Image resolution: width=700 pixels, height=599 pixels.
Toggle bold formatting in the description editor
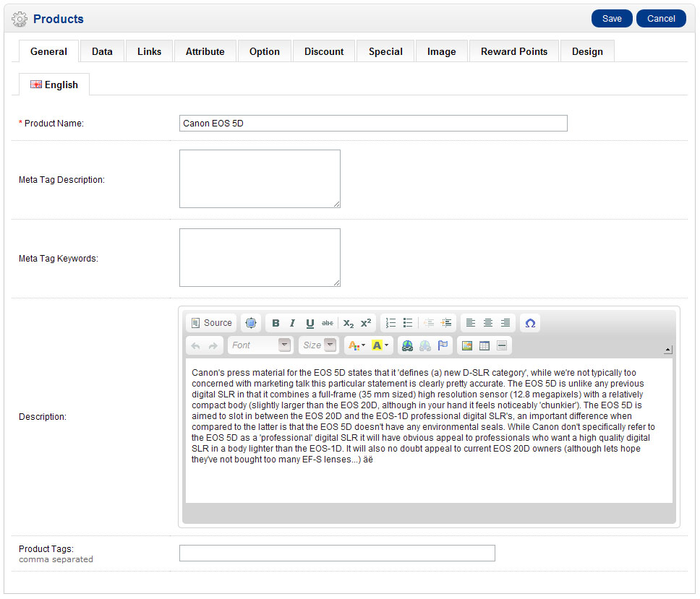click(276, 323)
